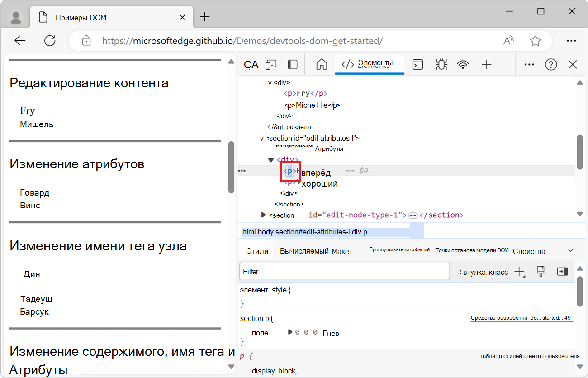Image resolution: width=588 pixels, height=378 pixels.
Task: Toggle rendering emulation brush icon
Action: [541, 271]
